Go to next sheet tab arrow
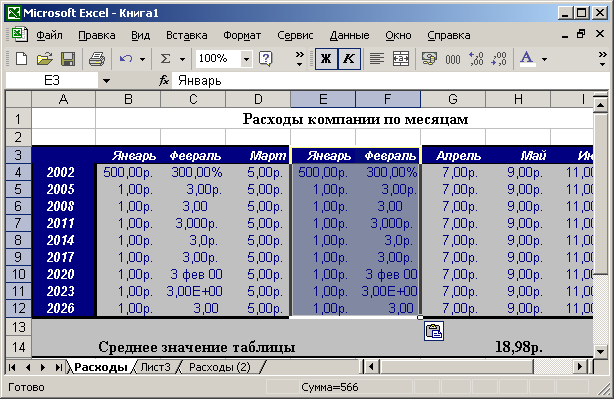This screenshot has height=399, width=614. click(x=43, y=367)
